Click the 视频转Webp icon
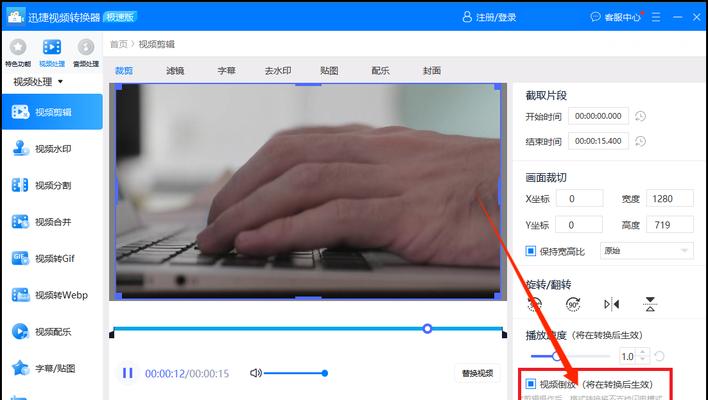 pyautogui.click(x=20, y=295)
